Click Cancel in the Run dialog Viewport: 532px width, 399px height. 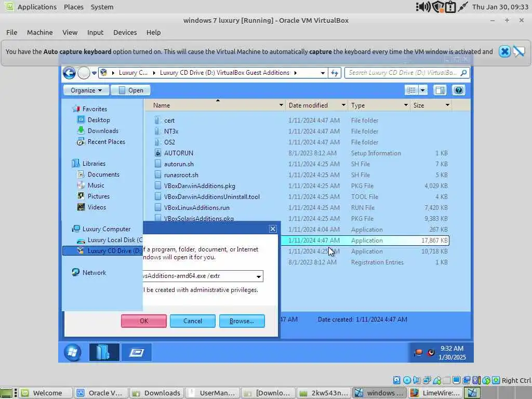(192, 321)
